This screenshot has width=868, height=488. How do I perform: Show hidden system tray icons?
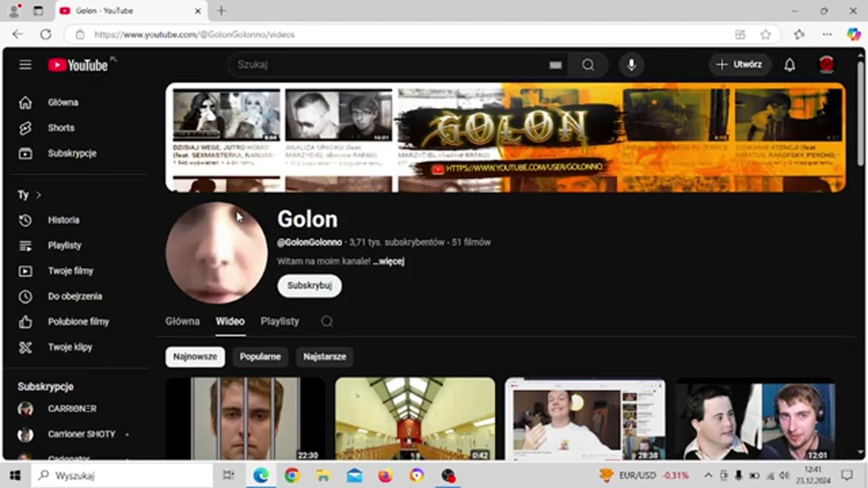point(708,475)
